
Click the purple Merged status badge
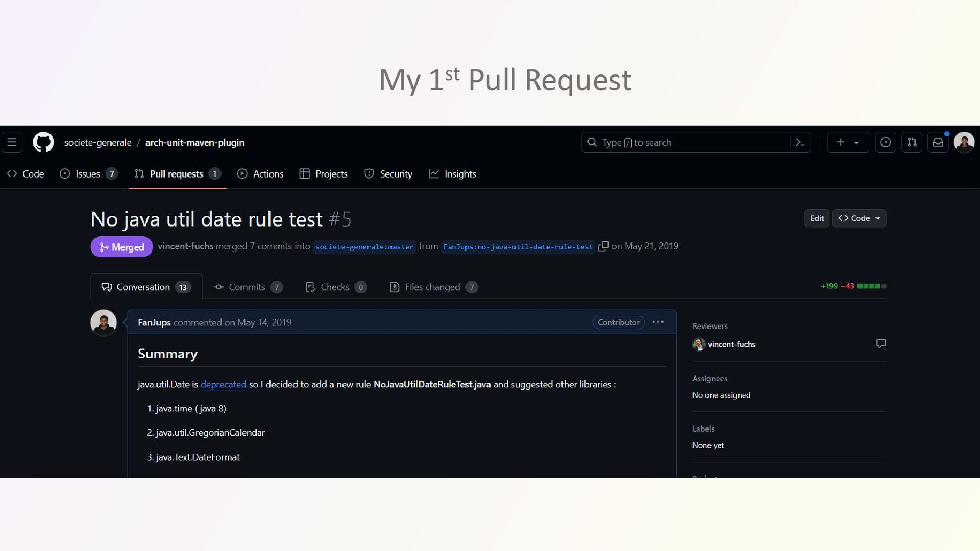pos(121,247)
